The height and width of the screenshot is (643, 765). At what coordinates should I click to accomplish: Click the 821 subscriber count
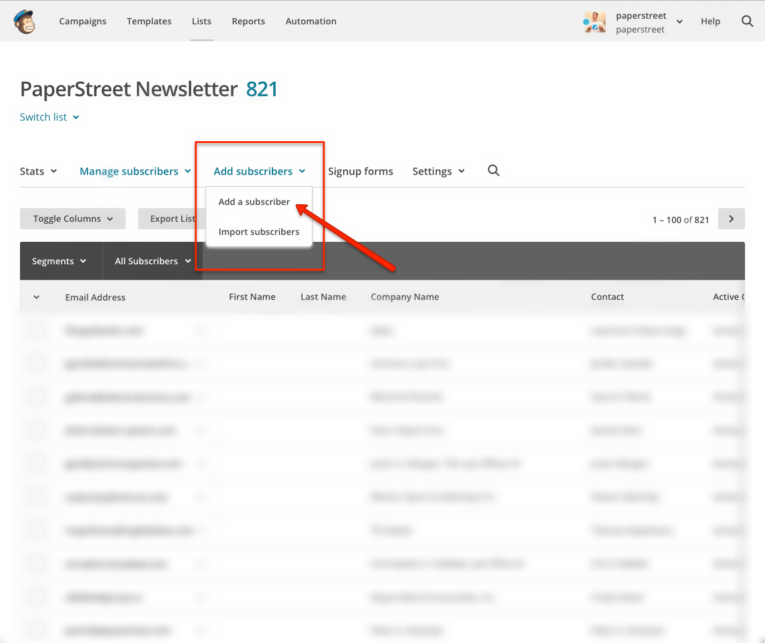point(262,89)
